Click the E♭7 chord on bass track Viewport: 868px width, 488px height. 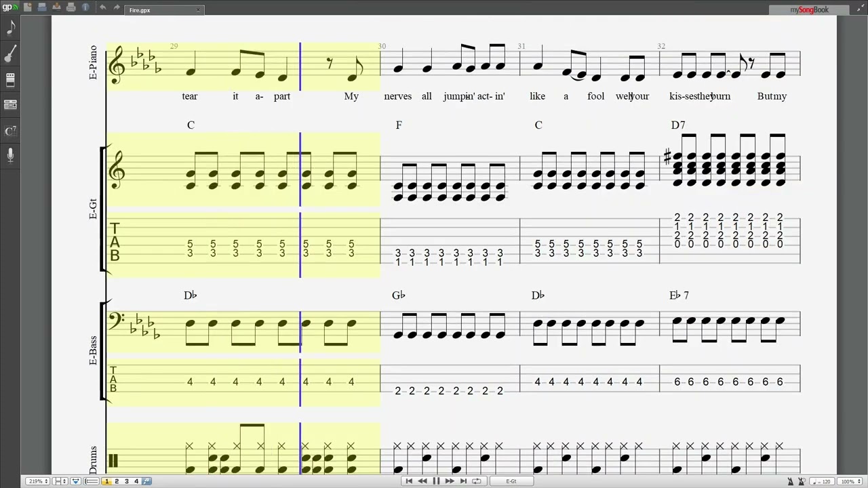point(679,295)
